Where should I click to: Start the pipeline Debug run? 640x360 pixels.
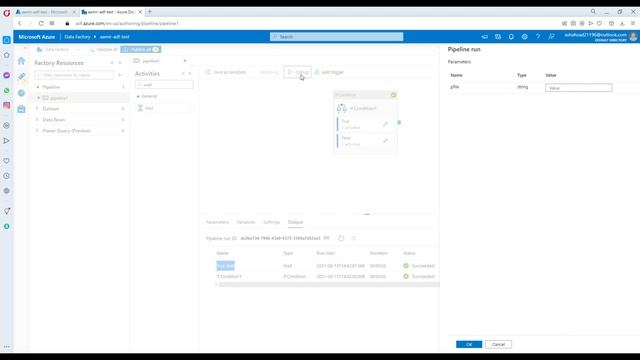point(298,72)
